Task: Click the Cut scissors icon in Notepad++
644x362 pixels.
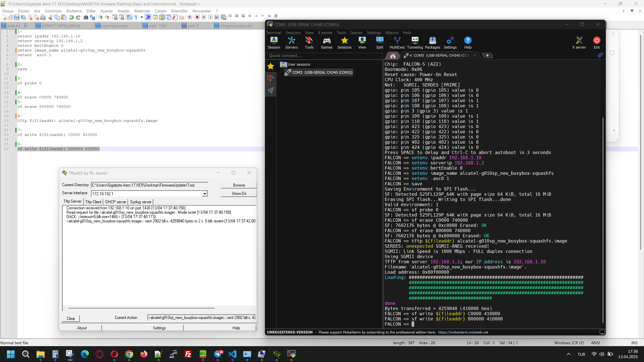Action: (x=50, y=17)
